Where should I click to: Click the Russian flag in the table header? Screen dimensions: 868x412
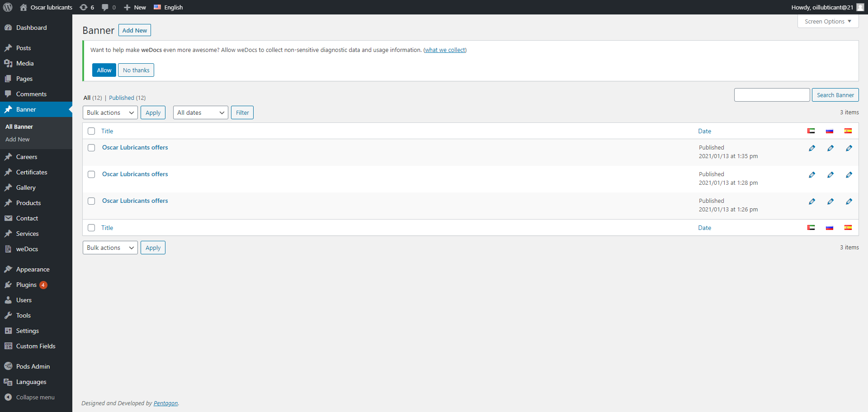[x=830, y=131]
